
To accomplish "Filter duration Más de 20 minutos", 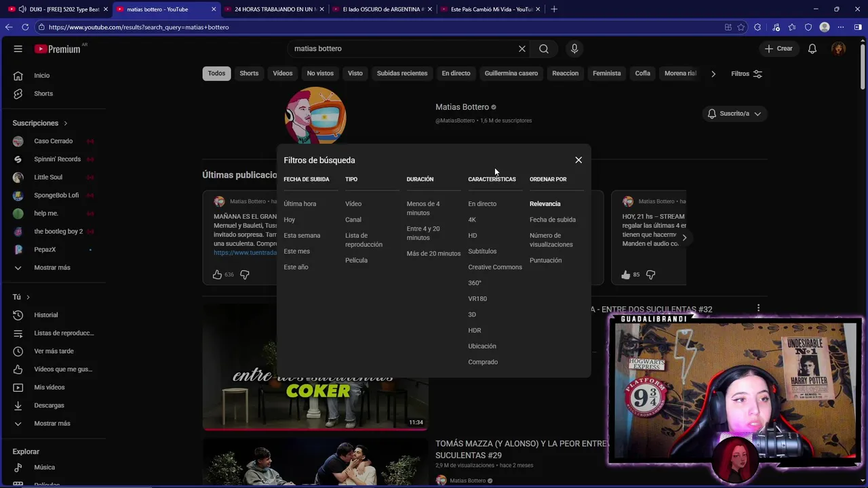I will click(433, 253).
